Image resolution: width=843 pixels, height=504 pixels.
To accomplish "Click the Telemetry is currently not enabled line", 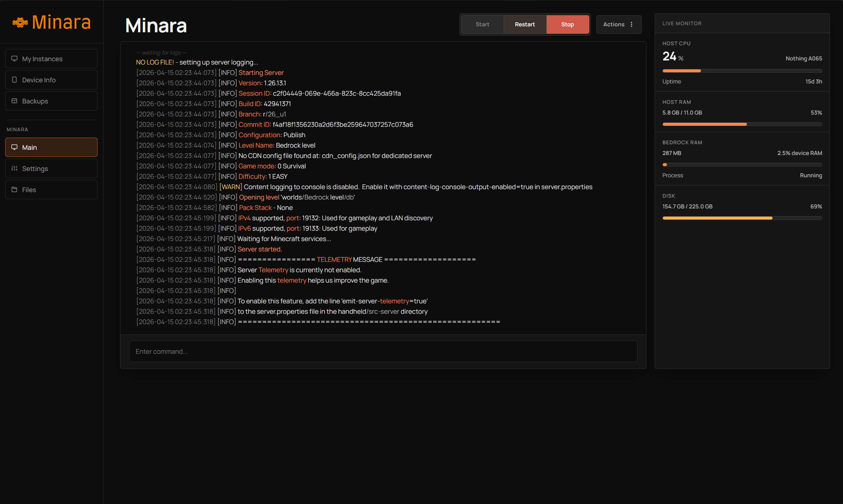I will pyautogui.click(x=249, y=270).
